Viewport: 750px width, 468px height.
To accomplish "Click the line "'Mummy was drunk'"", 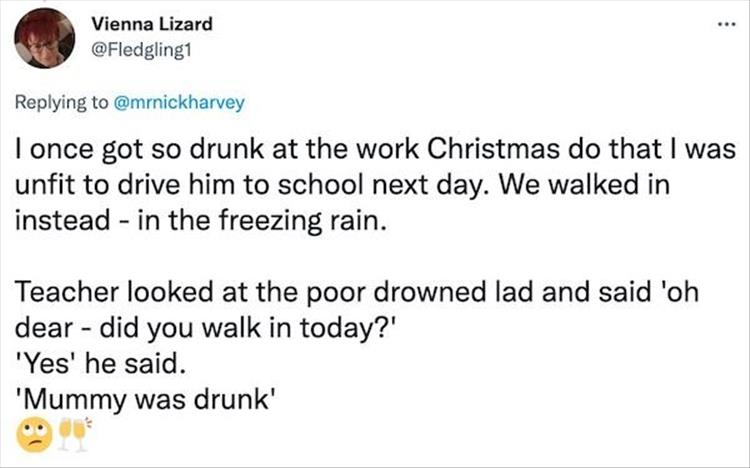I will click(x=147, y=395).
